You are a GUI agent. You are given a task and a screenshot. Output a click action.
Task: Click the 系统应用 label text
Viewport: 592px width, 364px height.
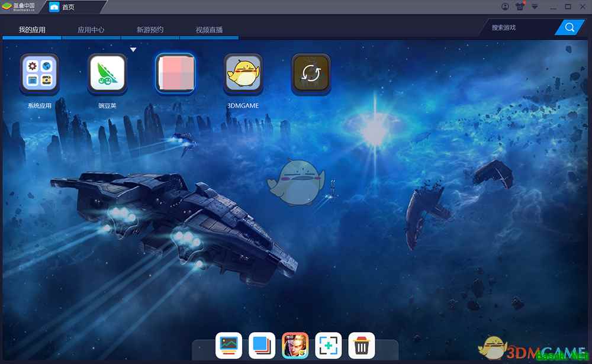coord(40,106)
